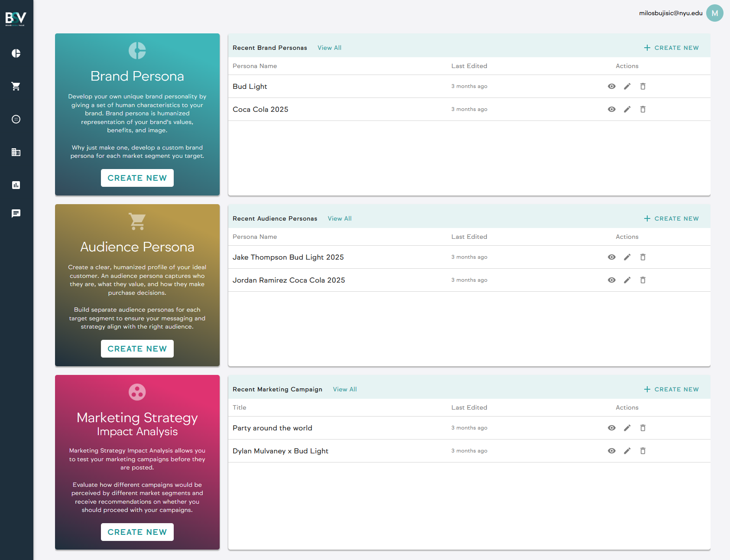Click plus CREATE NEW in Audience Personas header
This screenshot has width=730, height=560.
point(671,218)
